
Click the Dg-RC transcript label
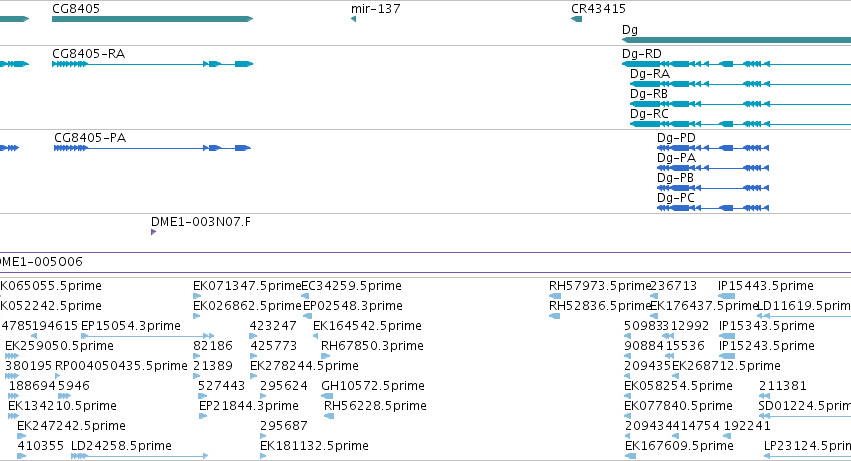pyautogui.click(x=649, y=114)
